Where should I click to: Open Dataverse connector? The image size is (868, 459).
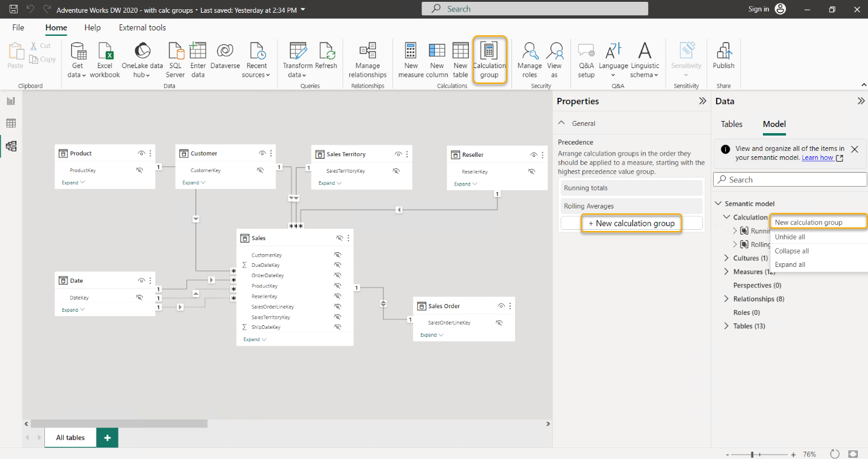225,56
